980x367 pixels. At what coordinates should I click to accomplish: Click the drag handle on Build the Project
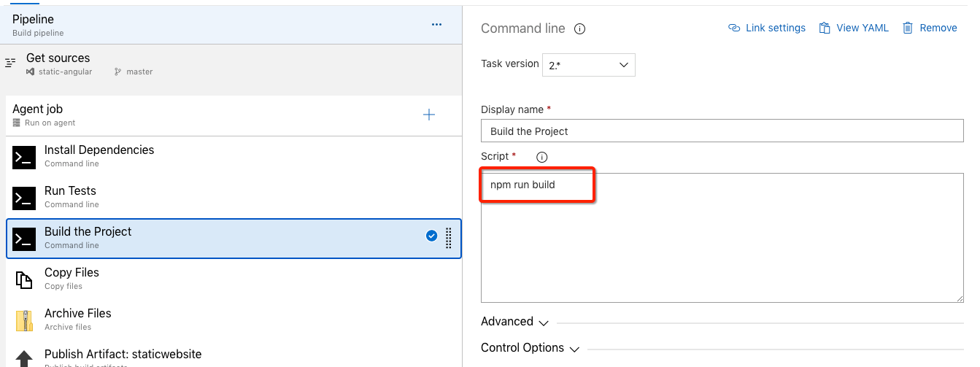click(449, 238)
